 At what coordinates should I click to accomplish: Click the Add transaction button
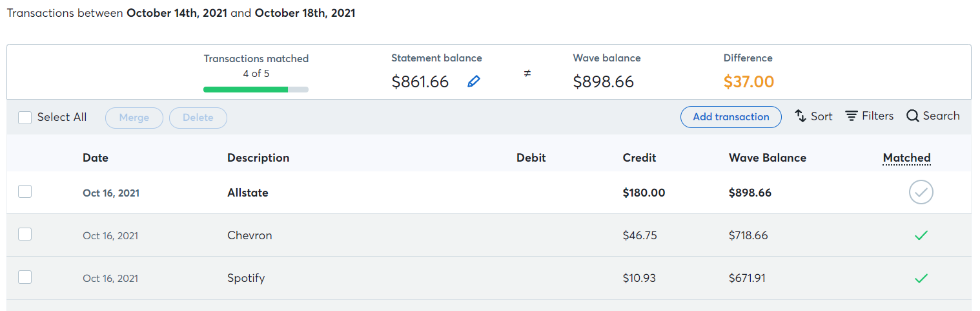tap(731, 117)
